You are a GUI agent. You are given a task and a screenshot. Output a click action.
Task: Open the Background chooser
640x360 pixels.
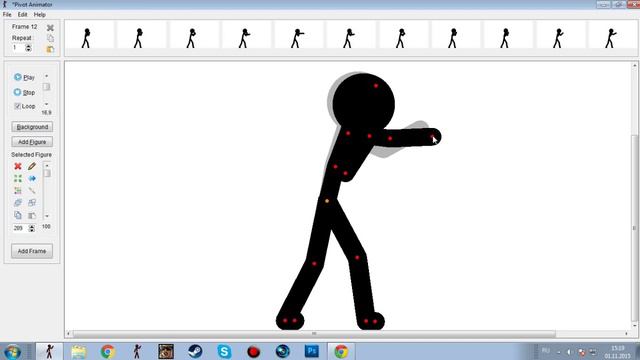pyautogui.click(x=32, y=127)
